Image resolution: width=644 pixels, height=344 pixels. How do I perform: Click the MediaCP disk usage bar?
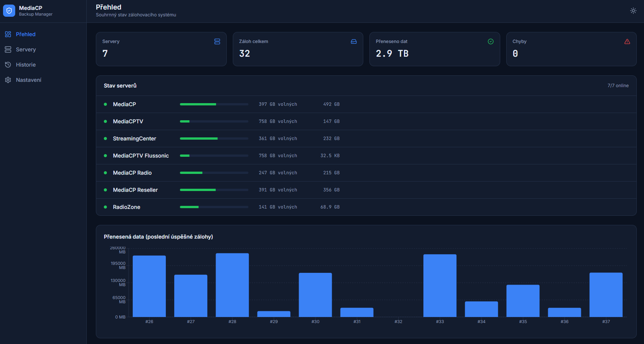coord(214,104)
